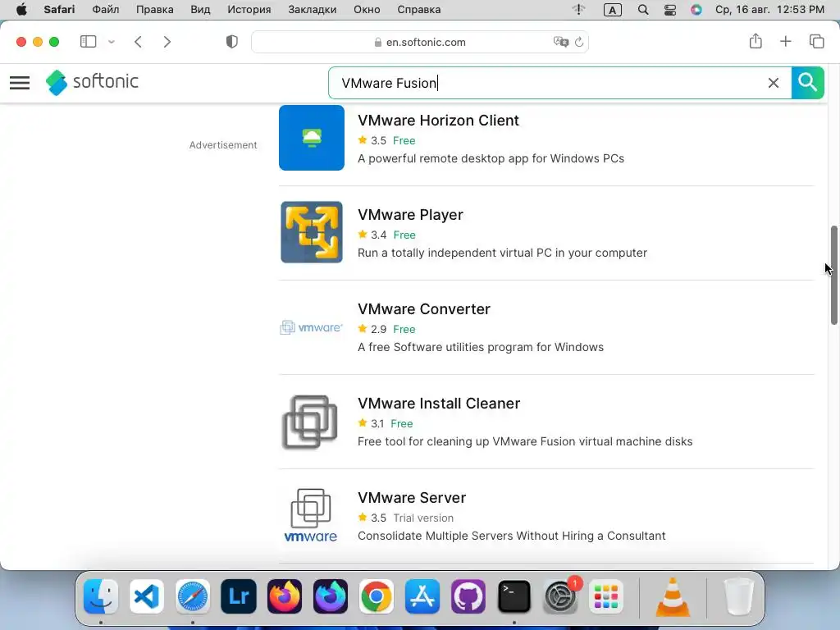Open the Safari menu

59,10
